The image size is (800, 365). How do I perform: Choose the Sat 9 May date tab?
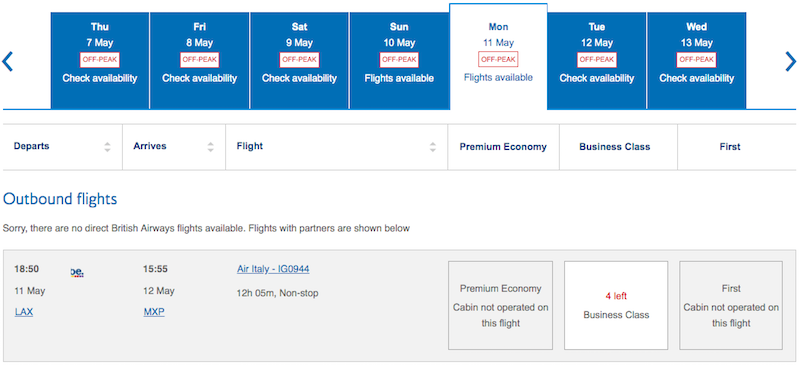[299, 61]
